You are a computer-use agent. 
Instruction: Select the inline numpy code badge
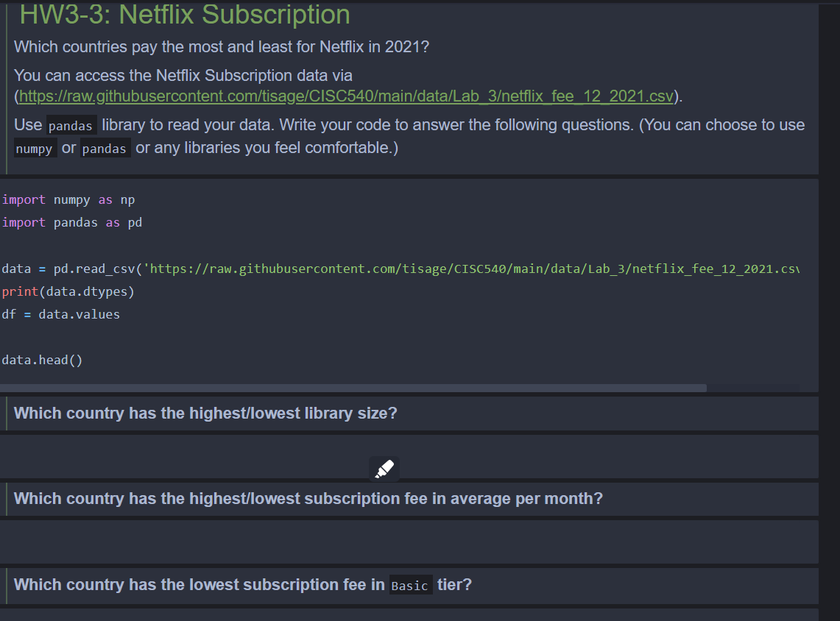(35, 148)
